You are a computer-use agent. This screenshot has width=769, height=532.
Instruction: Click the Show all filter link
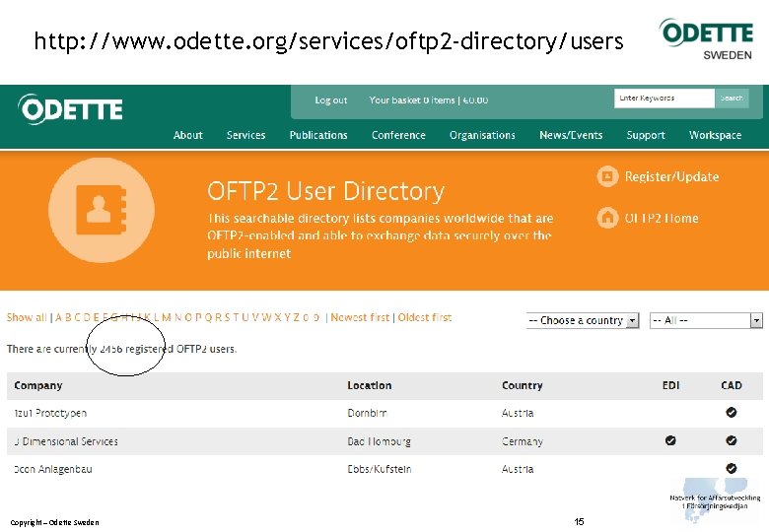tap(27, 317)
